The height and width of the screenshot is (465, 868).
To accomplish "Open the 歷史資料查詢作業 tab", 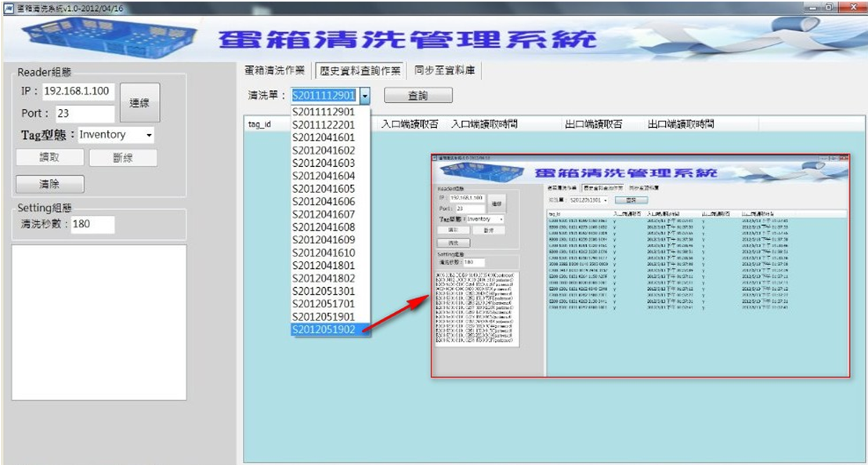I will click(x=360, y=71).
